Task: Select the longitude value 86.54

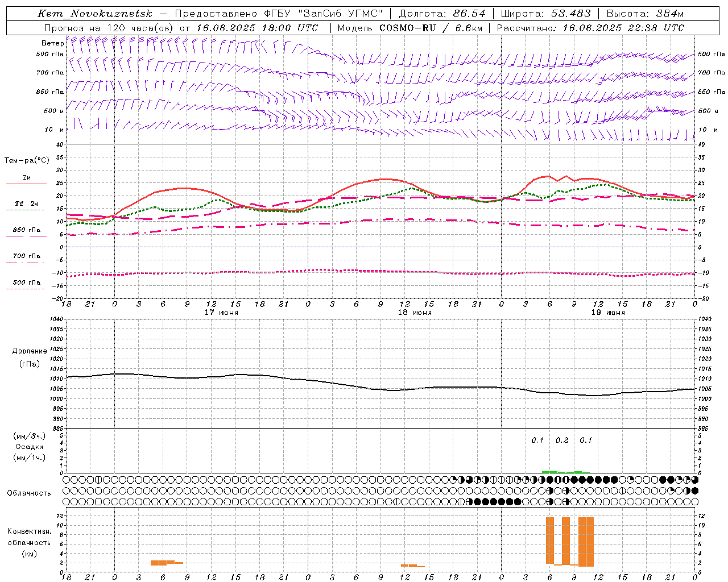Action: click(x=469, y=14)
